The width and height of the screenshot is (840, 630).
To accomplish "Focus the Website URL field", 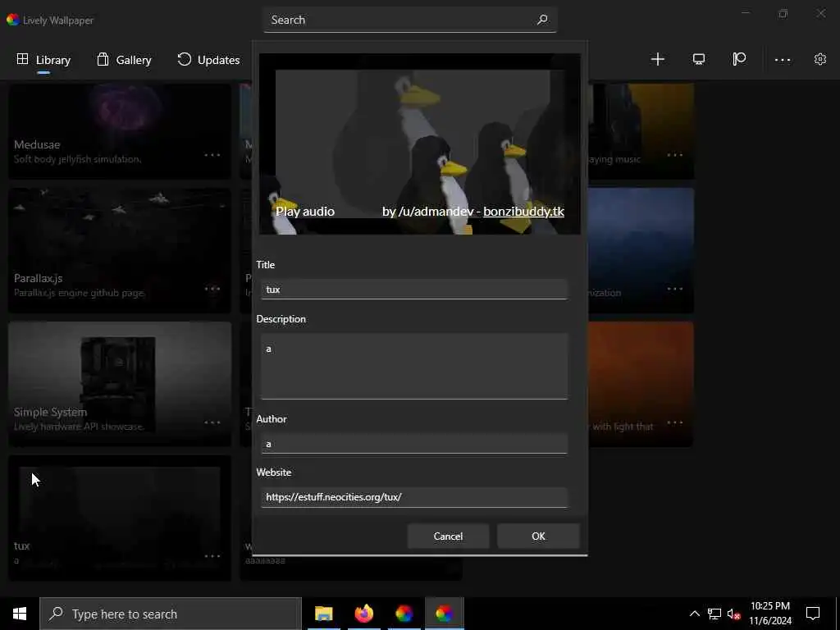I will (414, 497).
